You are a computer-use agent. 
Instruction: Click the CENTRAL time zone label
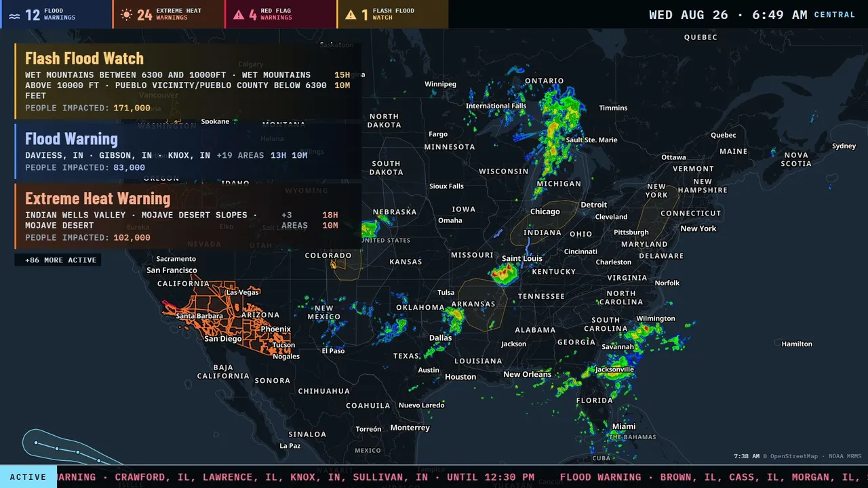tap(835, 15)
